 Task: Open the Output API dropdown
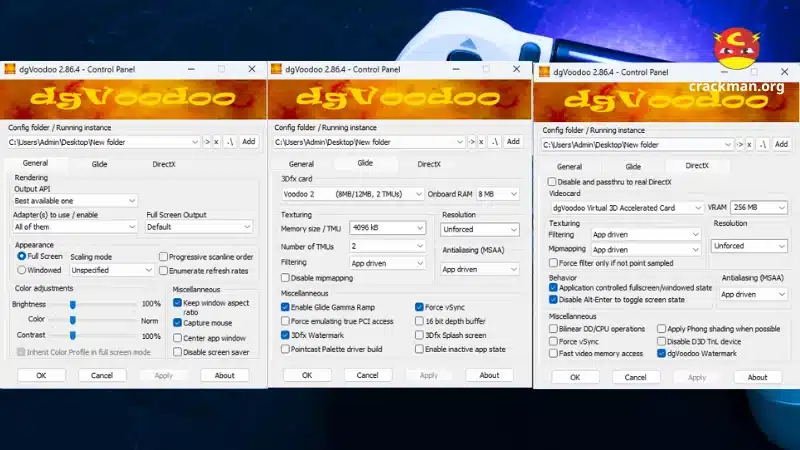pyautogui.click(x=74, y=200)
